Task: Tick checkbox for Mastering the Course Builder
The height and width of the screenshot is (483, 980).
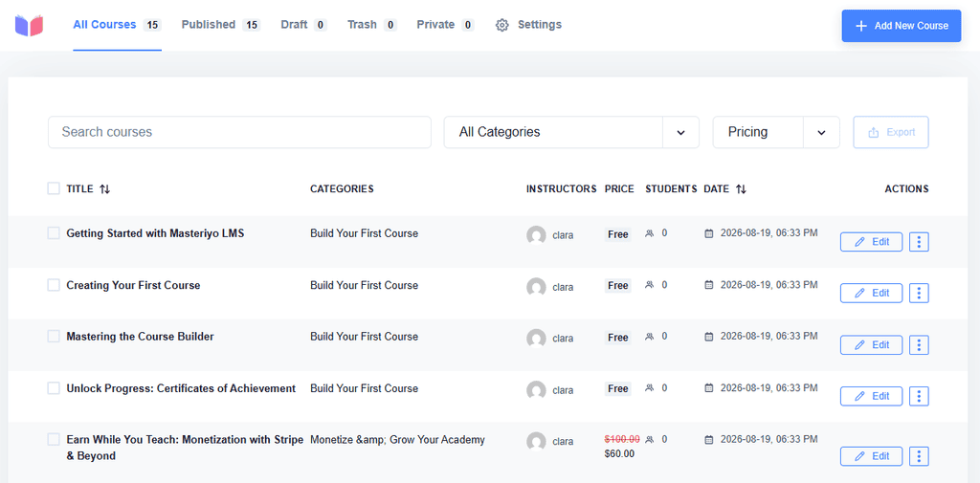Action: pos(54,336)
